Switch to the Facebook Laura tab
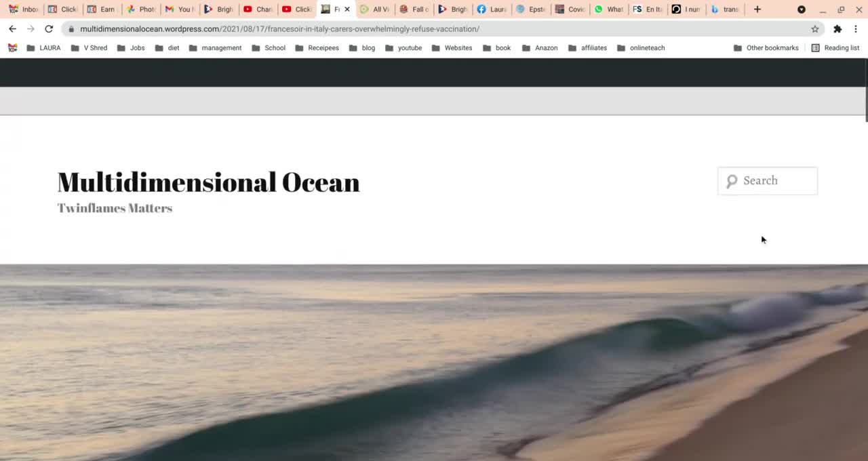The width and height of the screenshot is (868, 461). 492,9
